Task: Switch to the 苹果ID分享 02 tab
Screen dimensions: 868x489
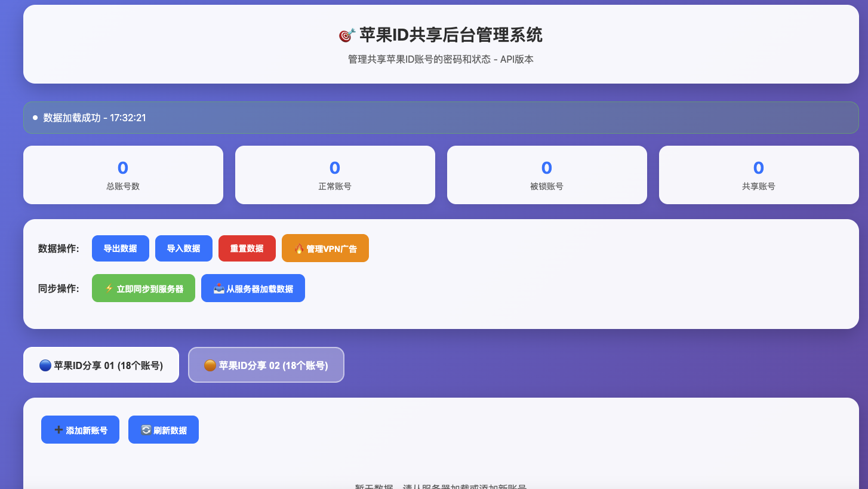Action: pyautogui.click(x=266, y=365)
